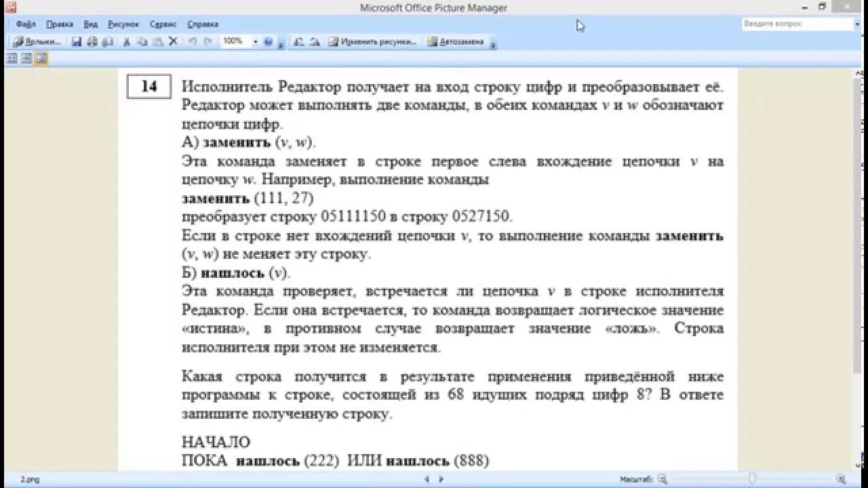Click the Масштаб zoom slider handle
This screenshot has height=488, width=868.
click(x=752, y=479)
